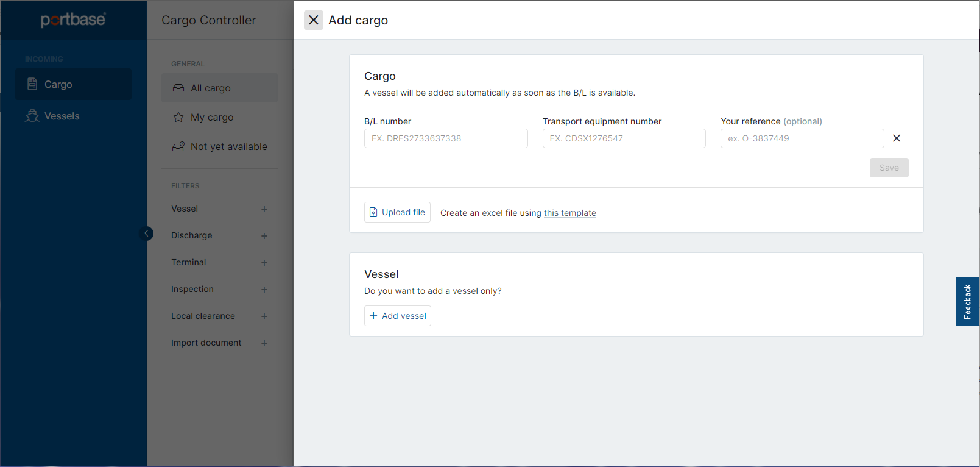The image size is (980, 467).
Task: Open the Feedback side tab
Action: [967, 302]
